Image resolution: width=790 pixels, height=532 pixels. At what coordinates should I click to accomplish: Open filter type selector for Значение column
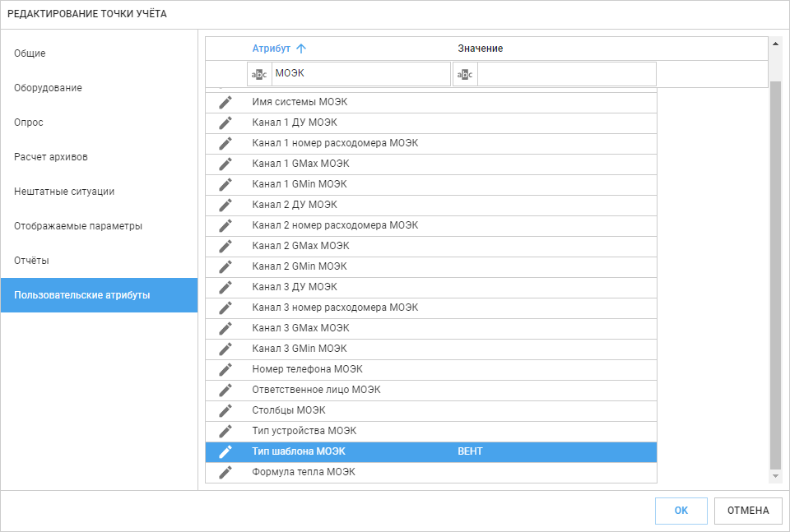tap(465, 75)
